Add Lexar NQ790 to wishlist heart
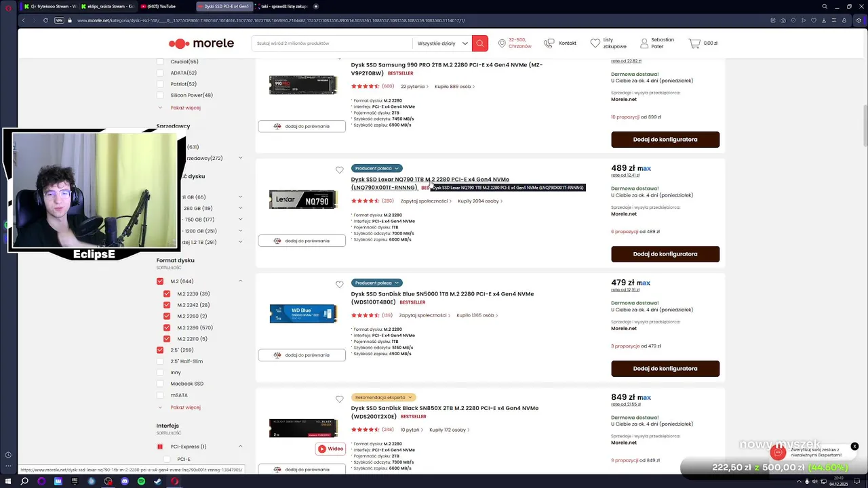This screenshot has height=488, width=868. point(340,170)
